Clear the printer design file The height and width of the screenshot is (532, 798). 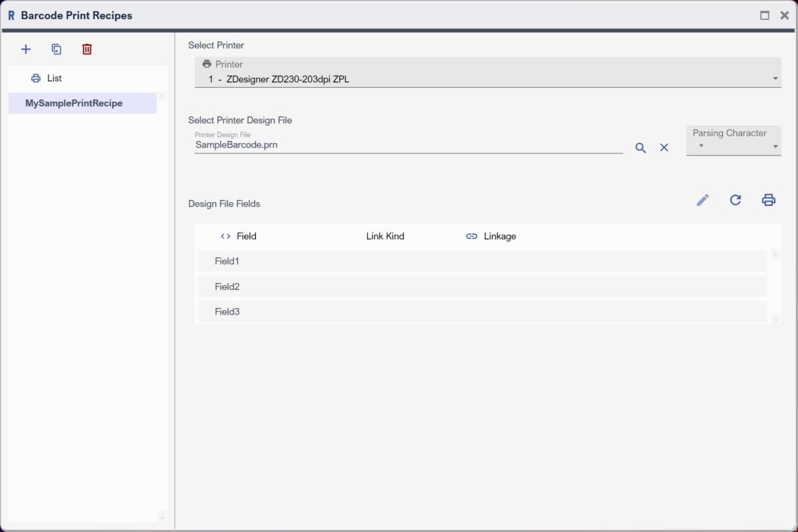coord(664,148)
